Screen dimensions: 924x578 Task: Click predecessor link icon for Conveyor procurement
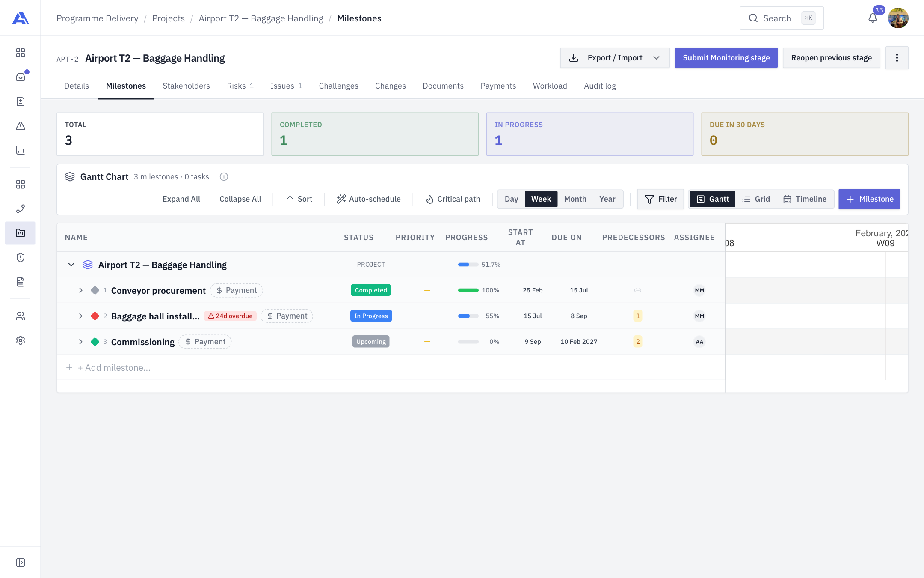pos(637,290)
